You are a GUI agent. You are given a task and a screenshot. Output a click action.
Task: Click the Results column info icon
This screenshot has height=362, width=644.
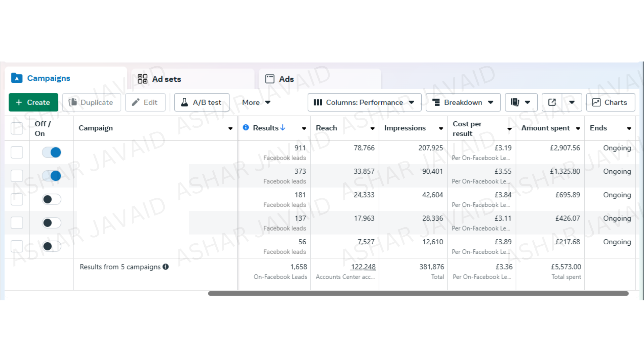click(x=246, y=128)
